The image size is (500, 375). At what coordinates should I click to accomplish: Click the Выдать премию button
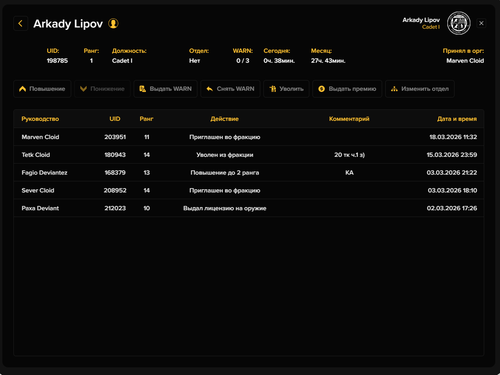click(347, 89)
